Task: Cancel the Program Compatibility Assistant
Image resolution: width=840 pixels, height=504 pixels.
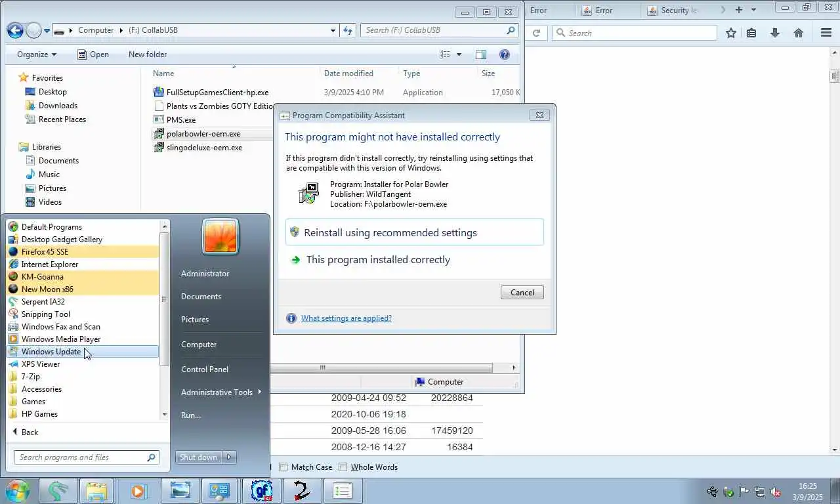Action: pyautogui.click(x=522, y=293)
